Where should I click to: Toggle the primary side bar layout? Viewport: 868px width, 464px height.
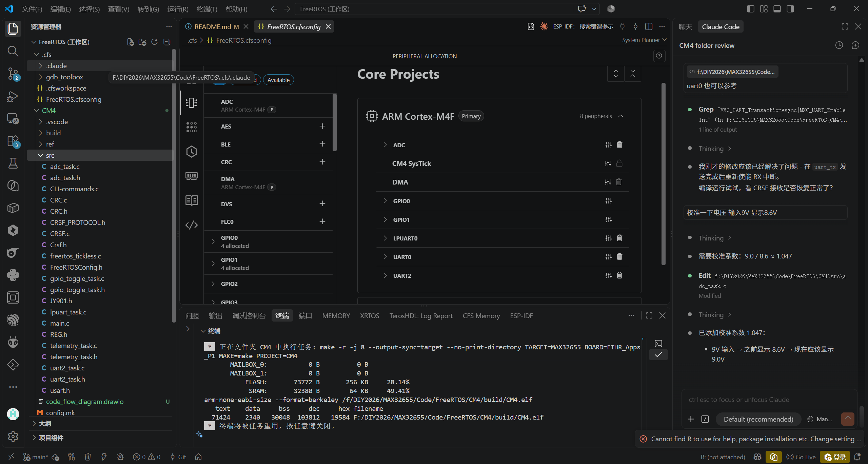[751, 9]
